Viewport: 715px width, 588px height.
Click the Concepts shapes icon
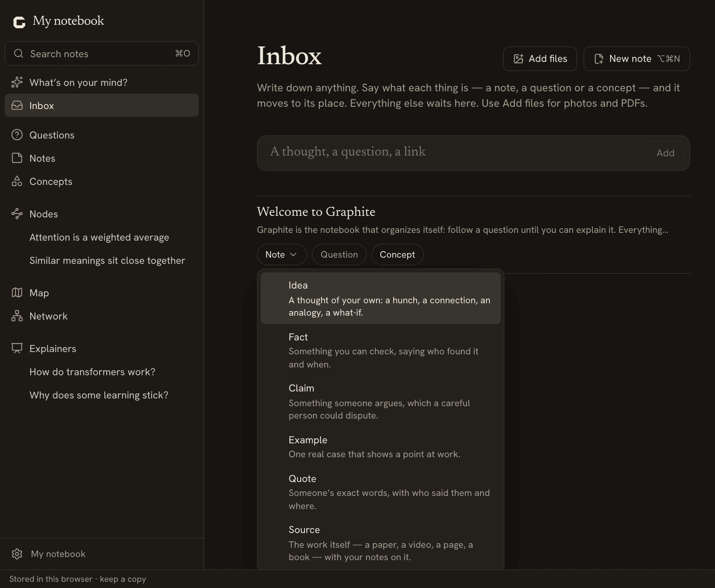tap(17, 181)
